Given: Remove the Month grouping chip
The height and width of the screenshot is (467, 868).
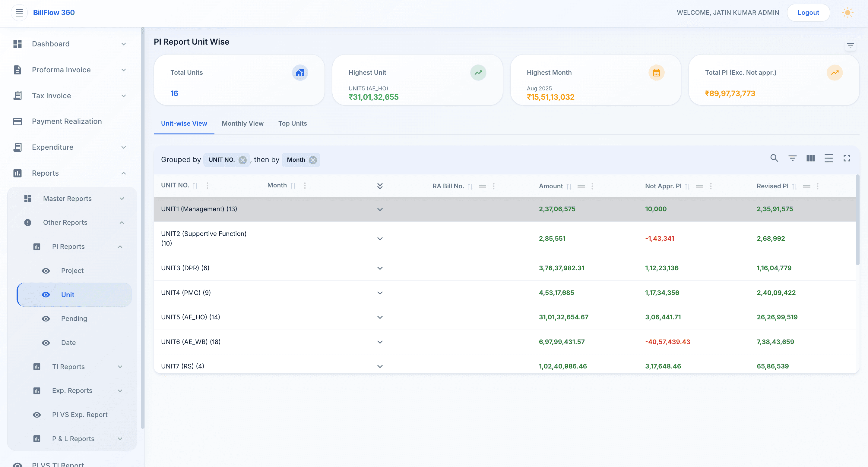Looking at the screenshot, I should click(313, 160).
